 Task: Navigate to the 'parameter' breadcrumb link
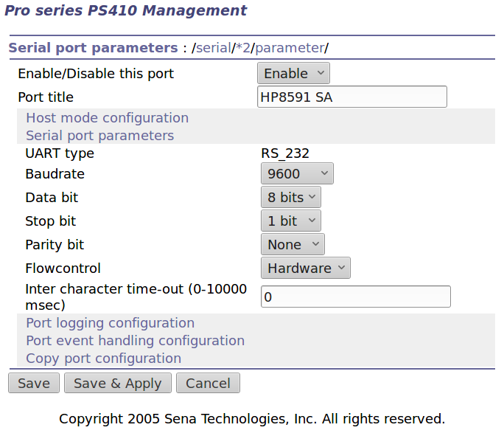[290, 48]
